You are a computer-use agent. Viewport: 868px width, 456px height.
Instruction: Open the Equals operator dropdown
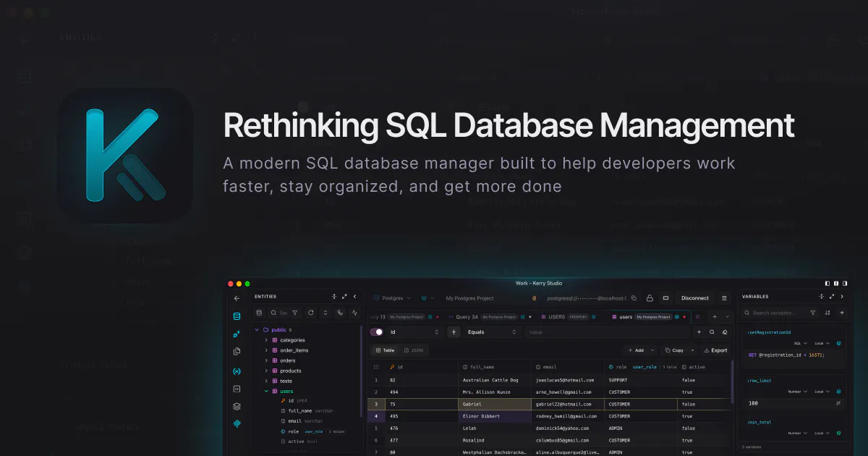[492, 332]
